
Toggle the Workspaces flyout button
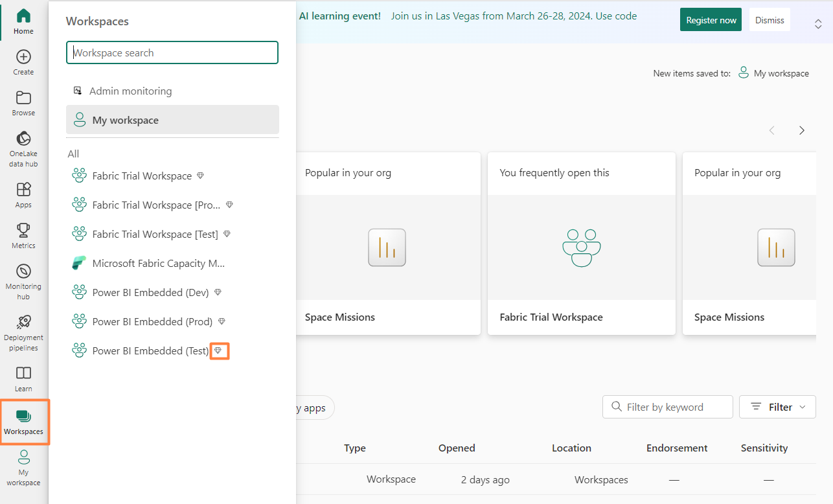[x=24, y=422]
